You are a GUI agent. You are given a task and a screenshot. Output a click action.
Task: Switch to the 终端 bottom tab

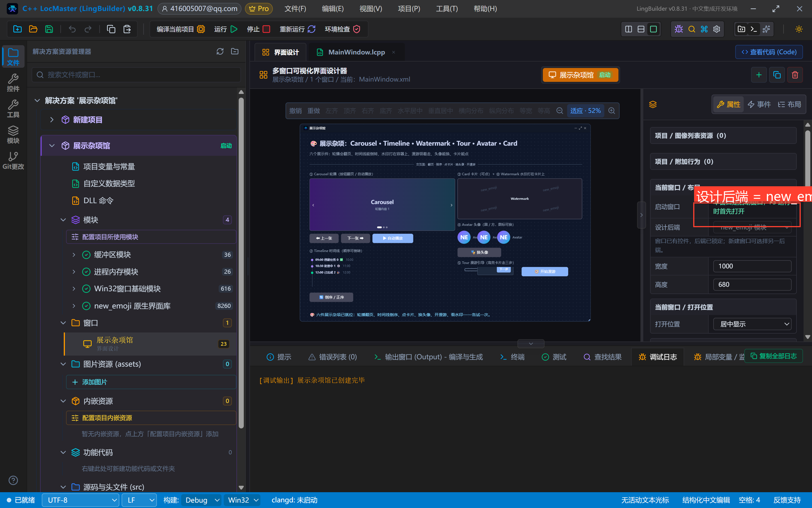(x=512, y=357)
